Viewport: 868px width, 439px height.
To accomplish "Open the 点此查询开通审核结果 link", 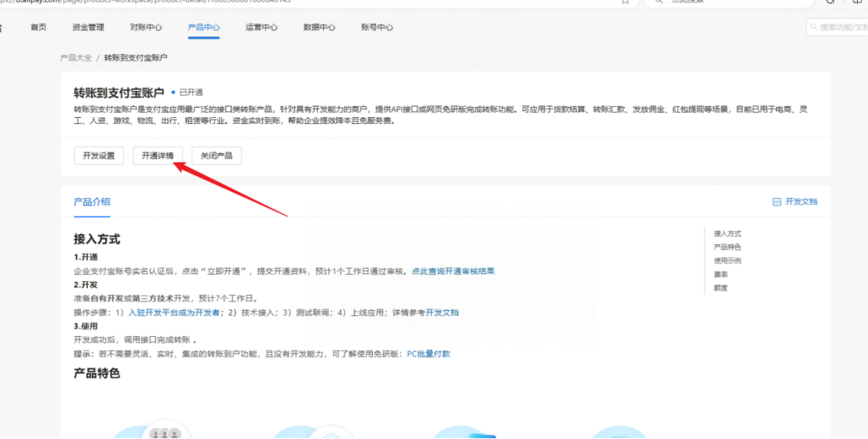I will pyautogui.click(x=454, y=271).
